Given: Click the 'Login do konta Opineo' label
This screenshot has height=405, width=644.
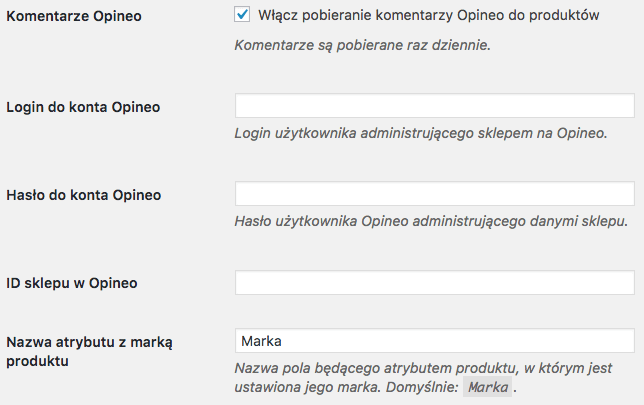Looking at the screenshot, I should pos(83,106).
